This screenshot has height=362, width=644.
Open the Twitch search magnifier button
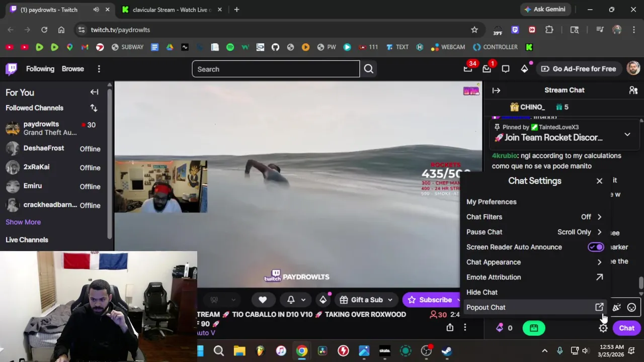coord(369,69)
